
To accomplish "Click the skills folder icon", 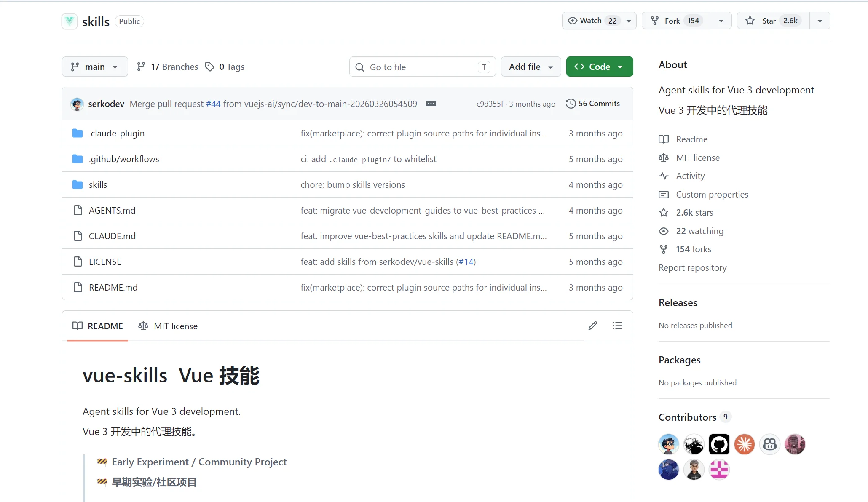I will pos(78,185).
